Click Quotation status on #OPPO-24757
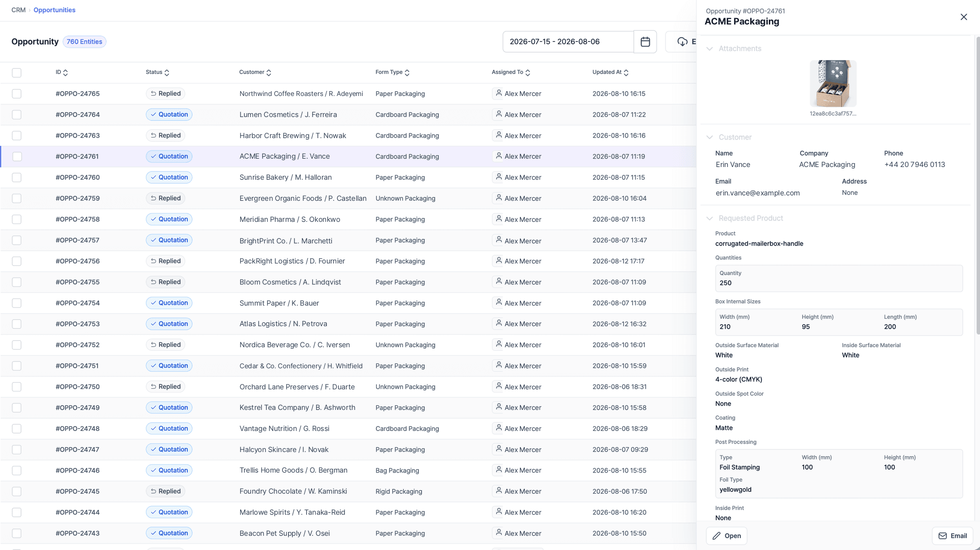Viewport: 980px width, 550px height. click(x=169, y=240)
